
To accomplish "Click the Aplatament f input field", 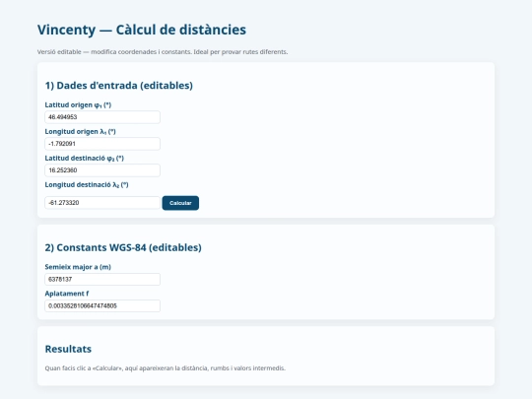I will point(102,305).
